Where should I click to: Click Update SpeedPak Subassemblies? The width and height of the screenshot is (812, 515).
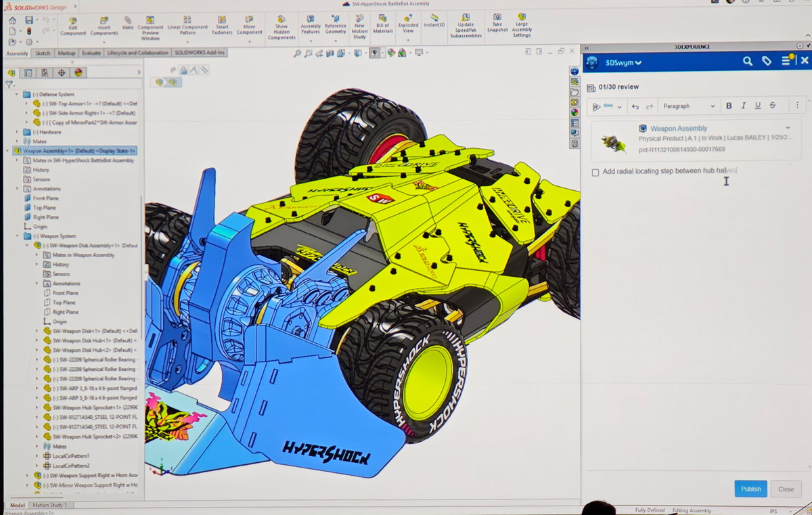(x=466, y=26)
